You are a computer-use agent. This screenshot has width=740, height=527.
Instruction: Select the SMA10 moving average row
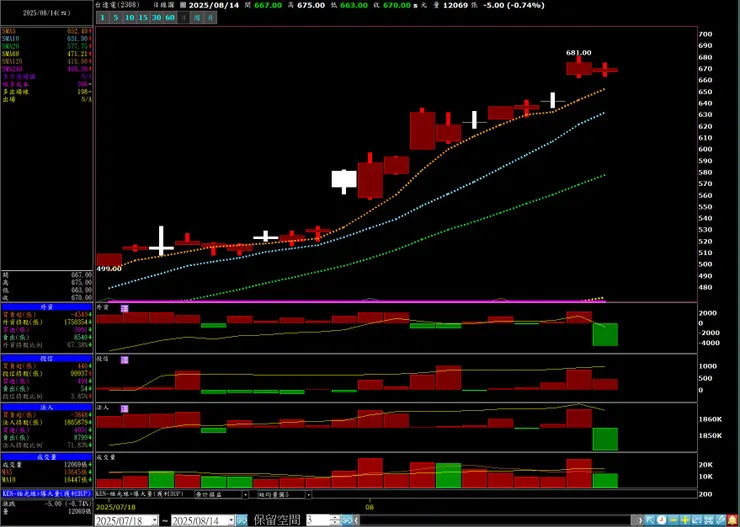47,39
